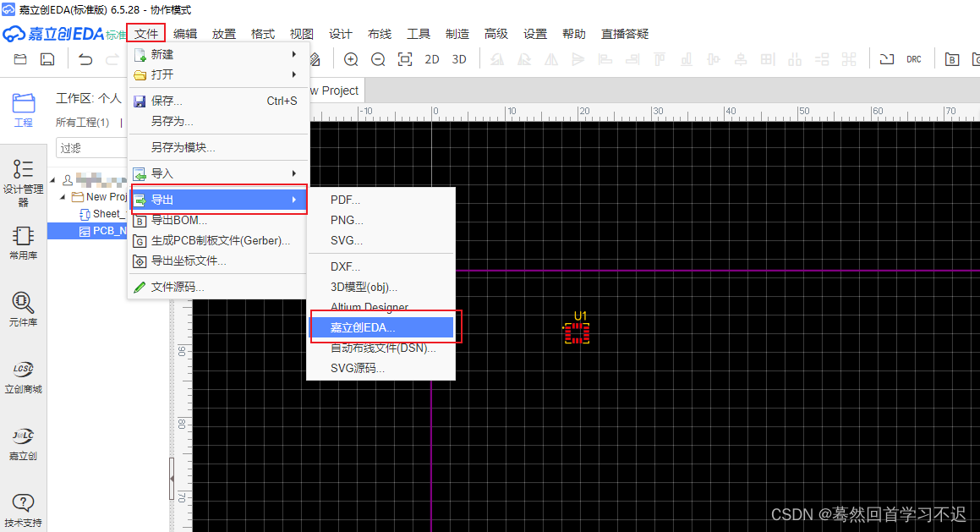Click the flip horizontal toolbar icon

tap(551, 59)
